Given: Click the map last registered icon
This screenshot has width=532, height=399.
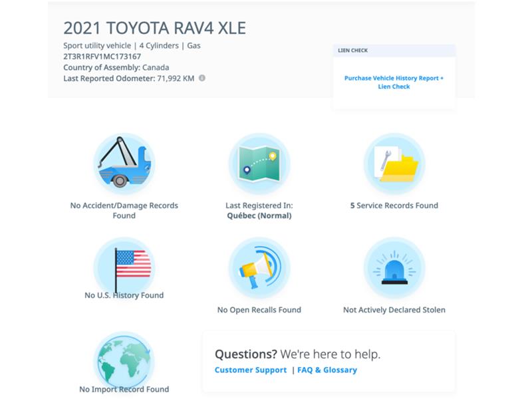Looking at the screenshot, I should point(259,164).
